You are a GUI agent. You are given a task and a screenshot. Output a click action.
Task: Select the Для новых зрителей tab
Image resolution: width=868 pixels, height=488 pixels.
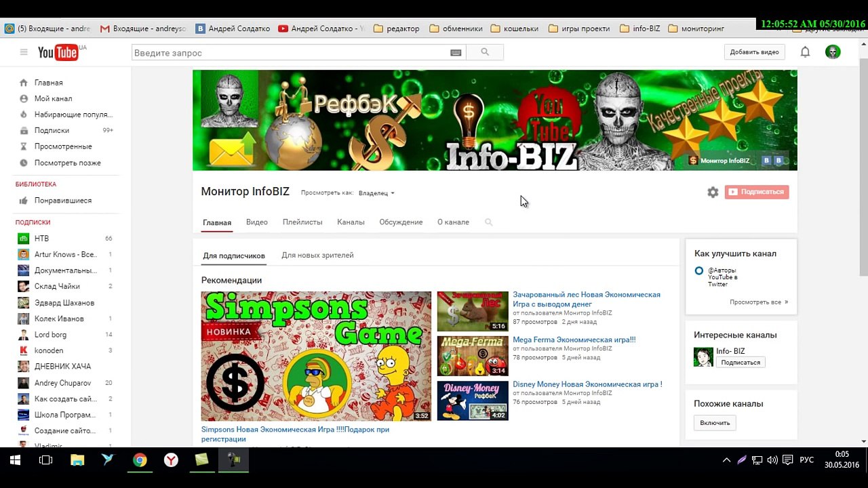pos(317,256)
